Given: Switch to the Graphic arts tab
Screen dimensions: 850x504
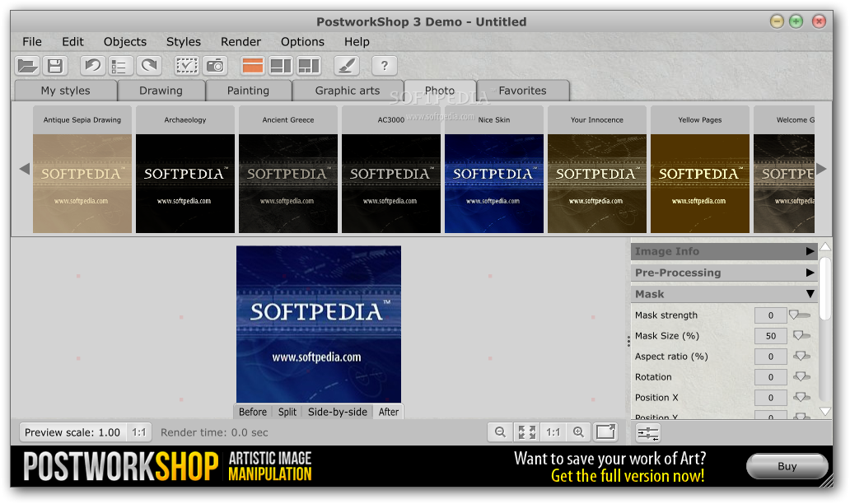Looking at the screenshot, I should tap(348, 91).
